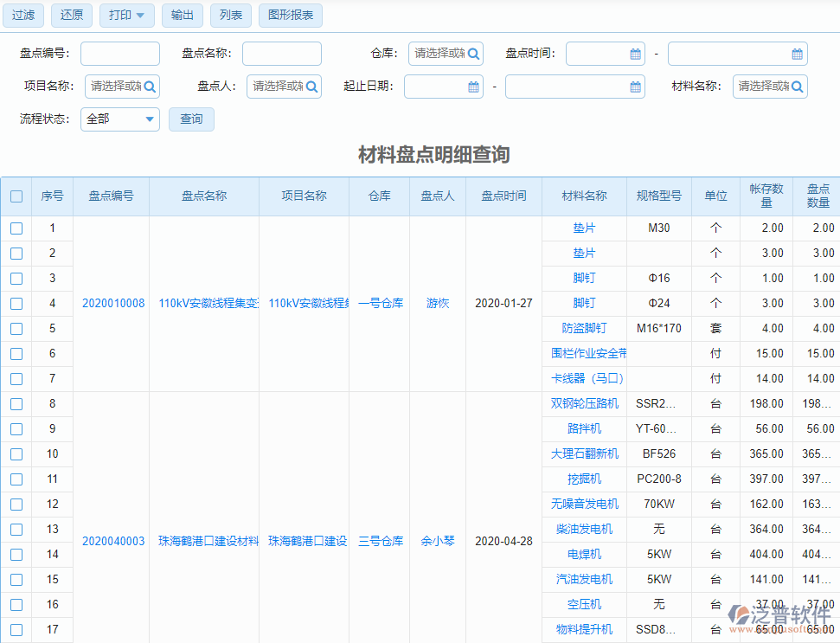Click the 查询 query button

(x=191, y=119)
